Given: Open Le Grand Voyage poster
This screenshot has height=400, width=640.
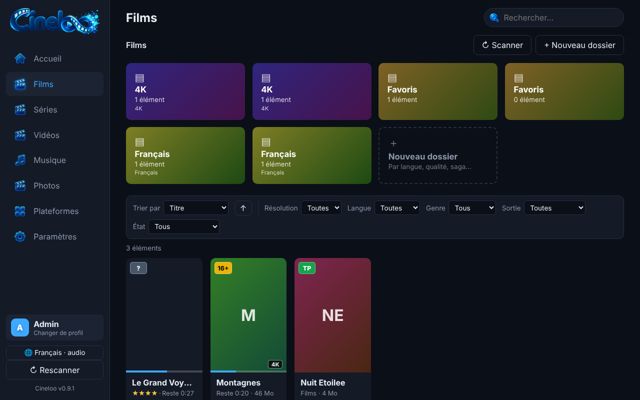Looking at the screenshot, I should (x=164, y=315).
